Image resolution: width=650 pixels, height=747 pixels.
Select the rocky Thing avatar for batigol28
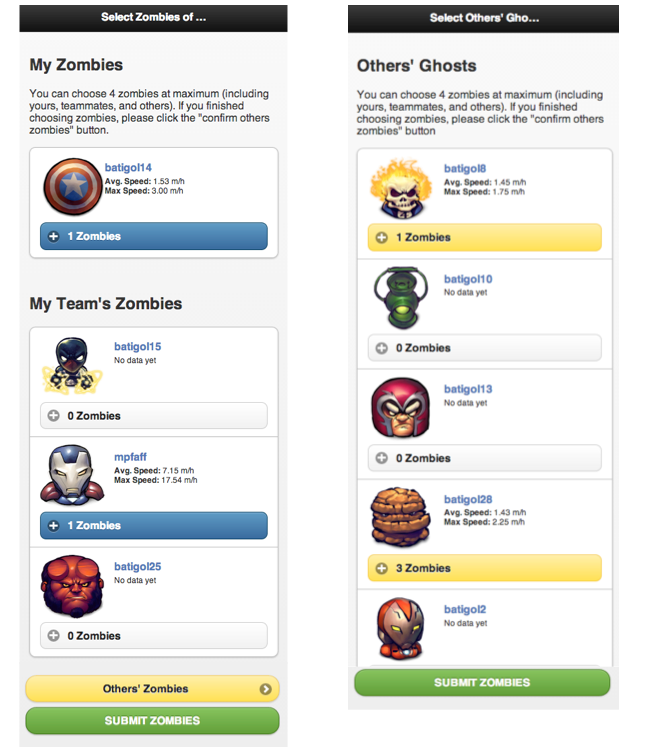[x=401, y=516]
